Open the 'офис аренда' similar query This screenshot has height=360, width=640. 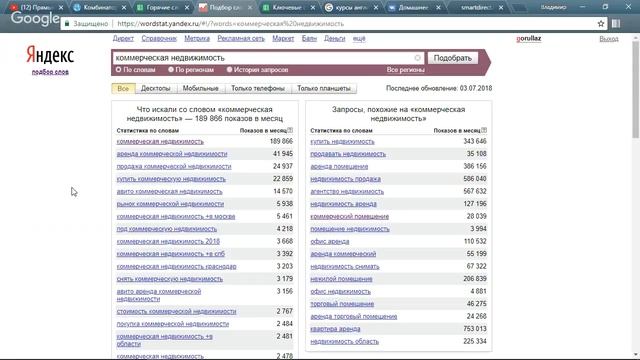point(330,241)
